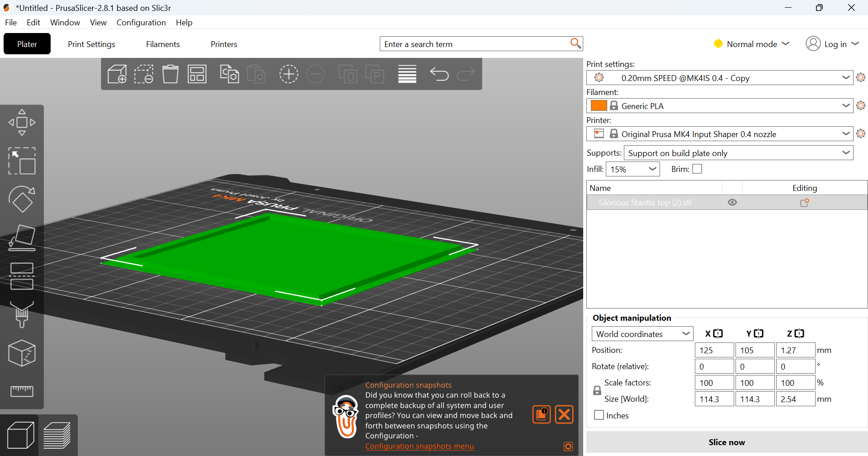Click the Size Z field showing 2.54

pyautogui.click(x=796, y=399)
